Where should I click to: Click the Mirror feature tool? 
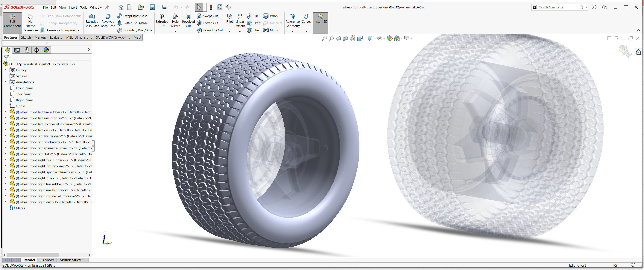271,30
